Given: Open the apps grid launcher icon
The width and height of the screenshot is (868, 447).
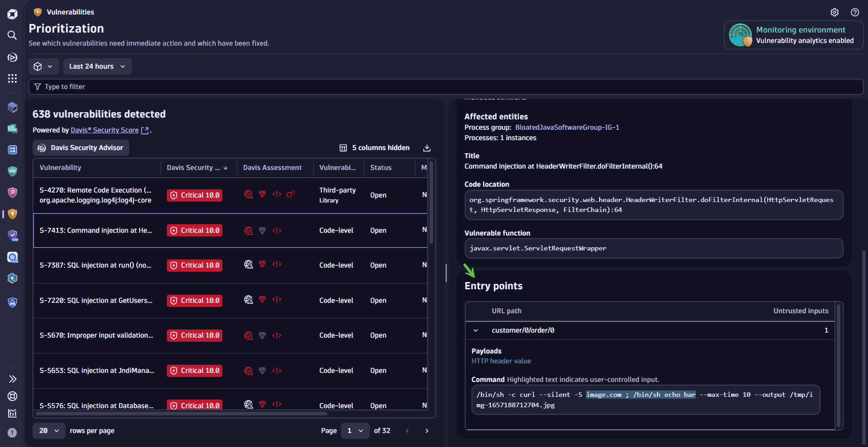Looking at the screenshot, I should [12, 79].
